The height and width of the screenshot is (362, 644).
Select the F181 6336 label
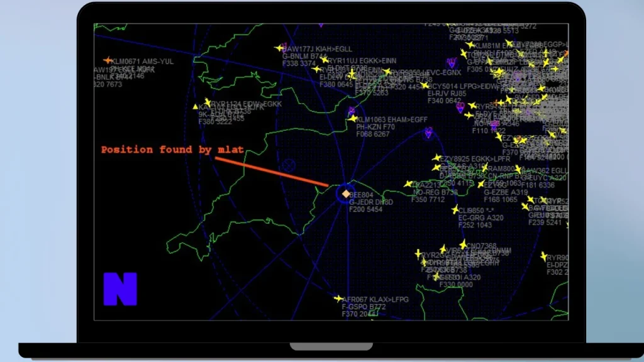[538, 185]
